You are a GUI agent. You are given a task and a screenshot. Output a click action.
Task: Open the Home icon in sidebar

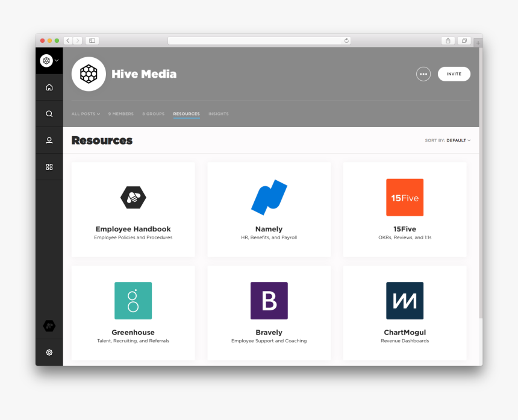coord(49,87)
